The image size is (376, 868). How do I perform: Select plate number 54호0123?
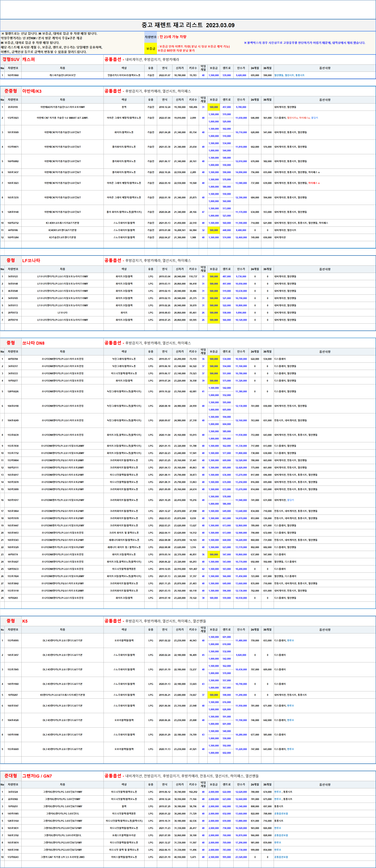click(x=13, y=276)
